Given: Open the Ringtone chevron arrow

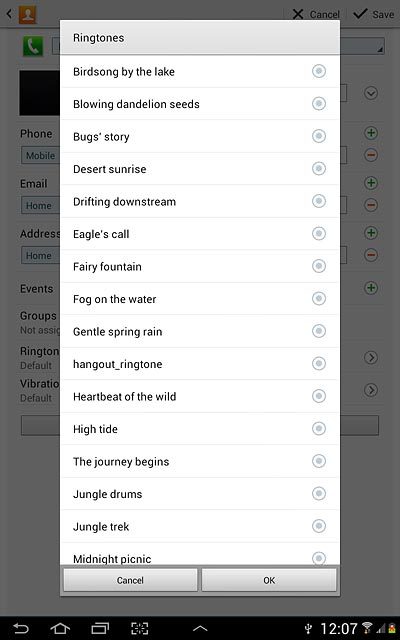Looking at the screenshot, I should 371,358.
